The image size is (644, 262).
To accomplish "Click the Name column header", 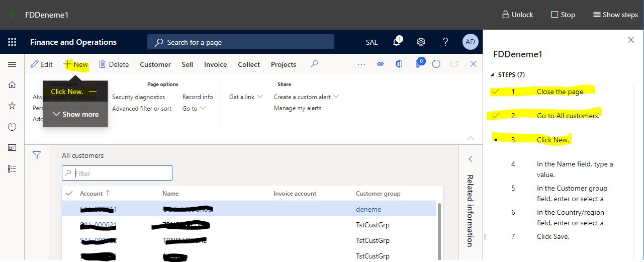I will tap(170, 194).
